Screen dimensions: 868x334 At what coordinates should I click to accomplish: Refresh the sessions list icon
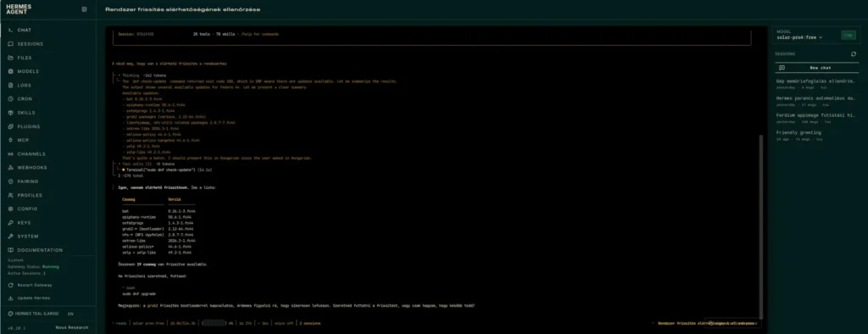853,53
